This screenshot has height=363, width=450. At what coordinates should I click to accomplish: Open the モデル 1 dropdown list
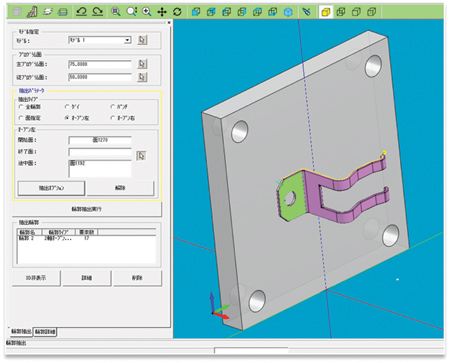point(127,40)
